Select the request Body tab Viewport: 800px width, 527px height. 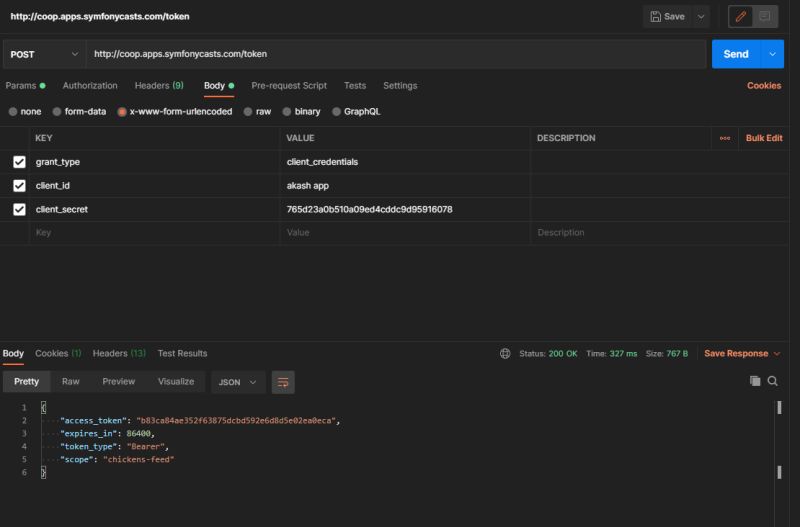pyautogui.click(x=219, y=86)
